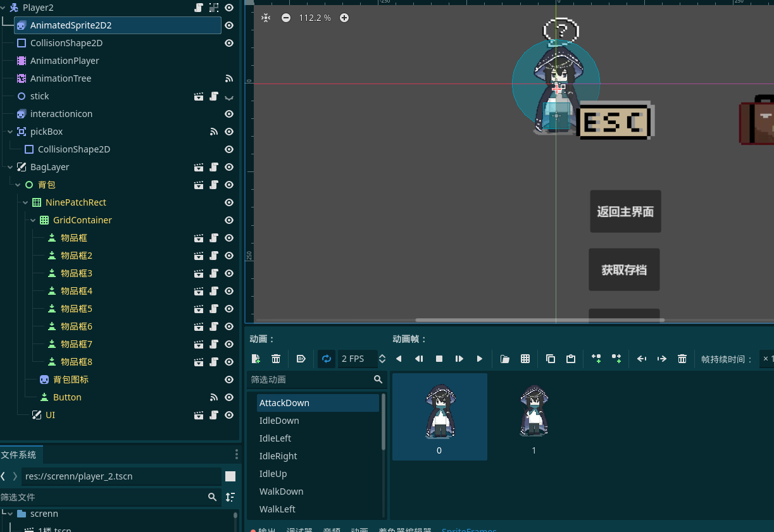Hide the AnimatedSprite2D2 node
This screenshot has height=532, width=774.
tap(229, 25)
